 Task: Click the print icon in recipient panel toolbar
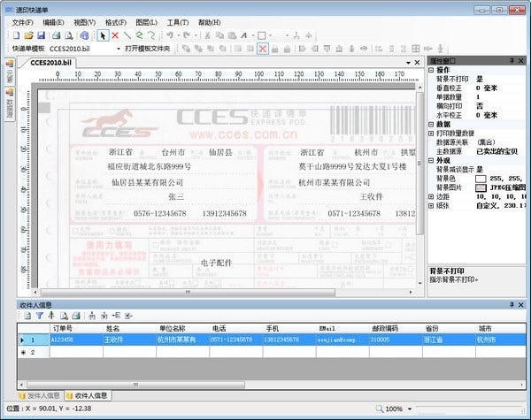(x=76, y=316)
